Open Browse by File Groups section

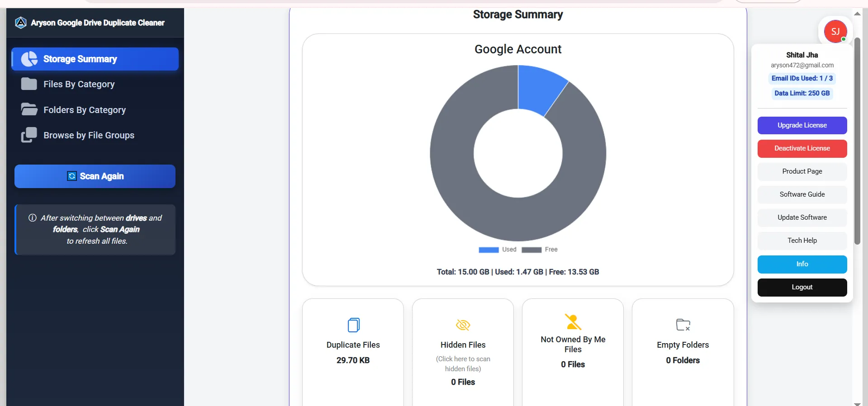pyautogui.click(x=95, y=135)
